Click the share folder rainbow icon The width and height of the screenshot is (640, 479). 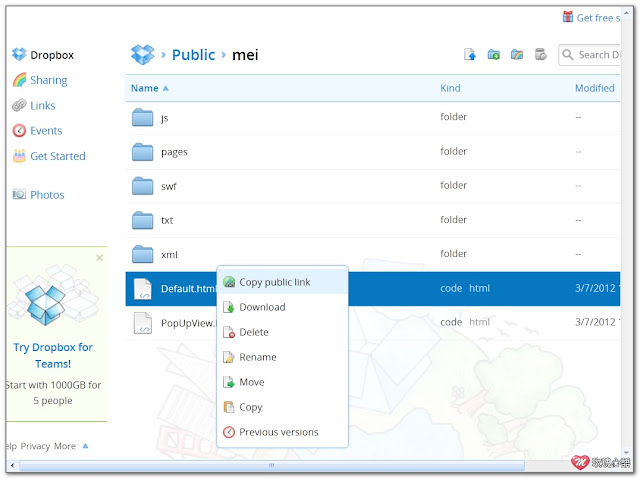point(517,55)
